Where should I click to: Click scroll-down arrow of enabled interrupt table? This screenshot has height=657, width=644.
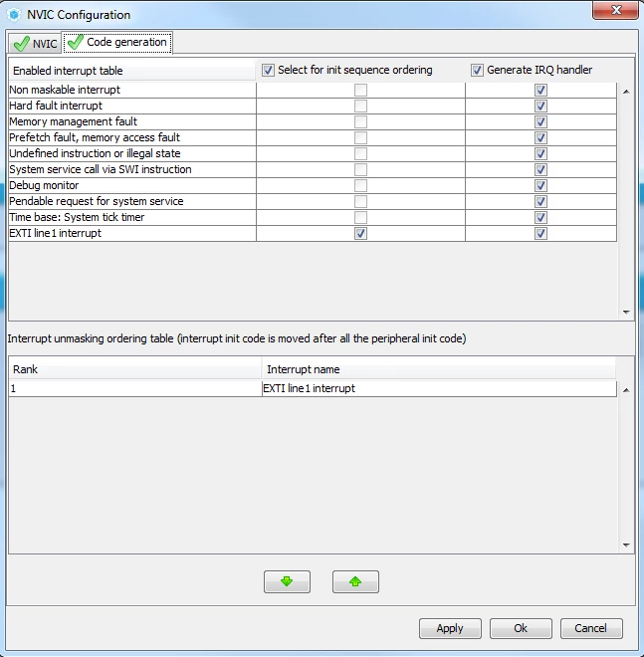[x=626, y=312]
